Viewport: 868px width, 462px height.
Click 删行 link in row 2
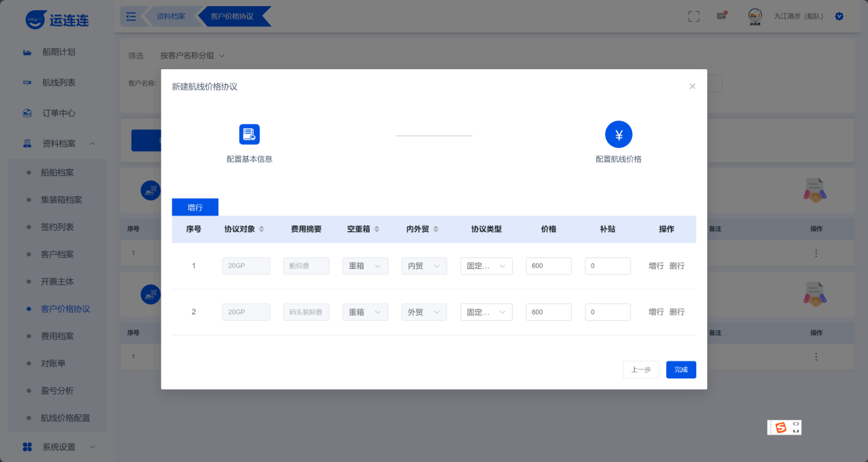[x=676, y=312]
